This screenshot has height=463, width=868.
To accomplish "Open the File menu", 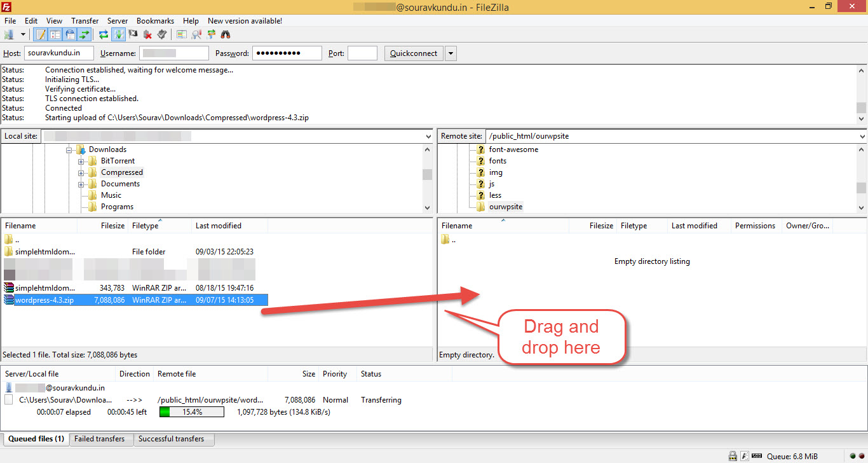I will click(10, 21).
